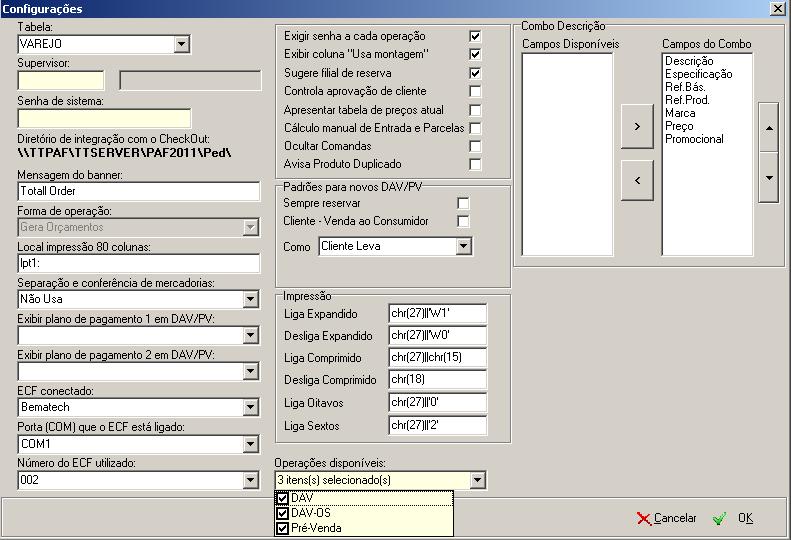This screenshot has width=791, height=540.
Task: Close the Configurações window
Action: (778, 8)
